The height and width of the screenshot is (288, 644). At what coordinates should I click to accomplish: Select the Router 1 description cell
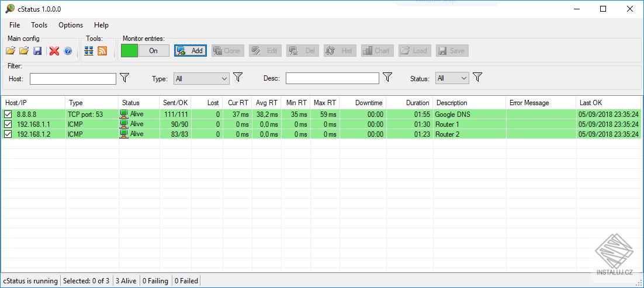(469, 124)
